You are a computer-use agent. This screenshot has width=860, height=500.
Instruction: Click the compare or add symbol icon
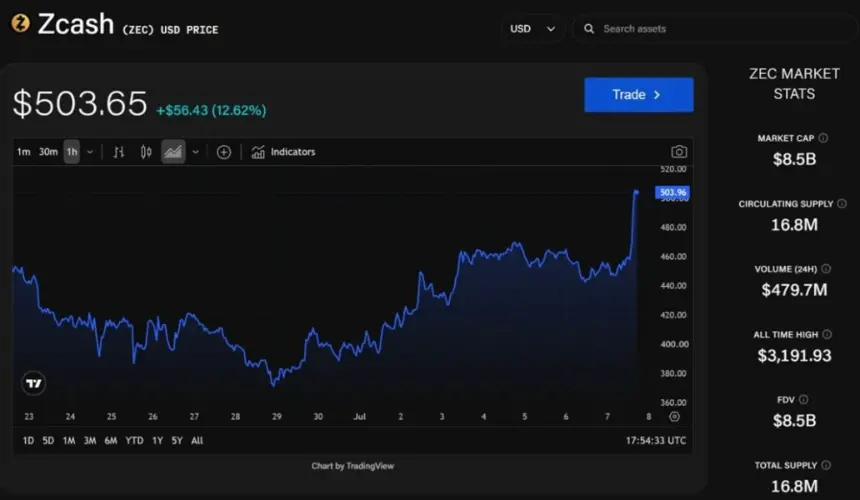click(224, 152)
